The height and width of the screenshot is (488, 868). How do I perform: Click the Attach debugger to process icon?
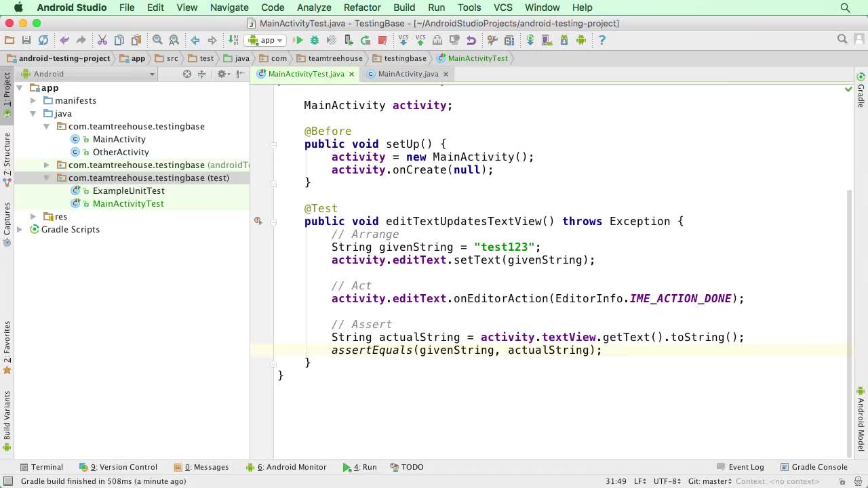349,40
